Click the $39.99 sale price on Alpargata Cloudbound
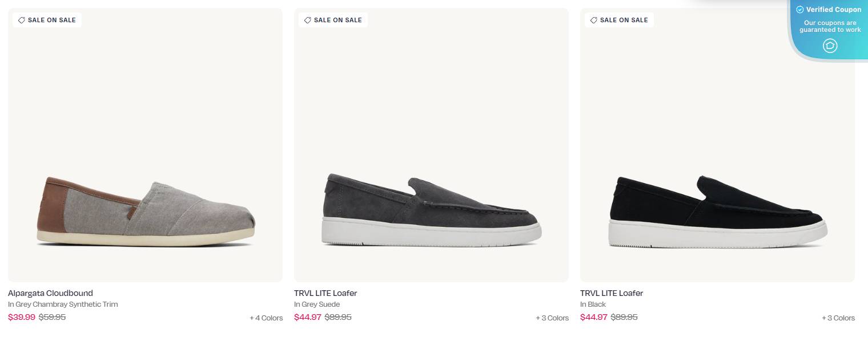Image resolution: width=868 pixels, height=337 pixels. pos(22,317)
